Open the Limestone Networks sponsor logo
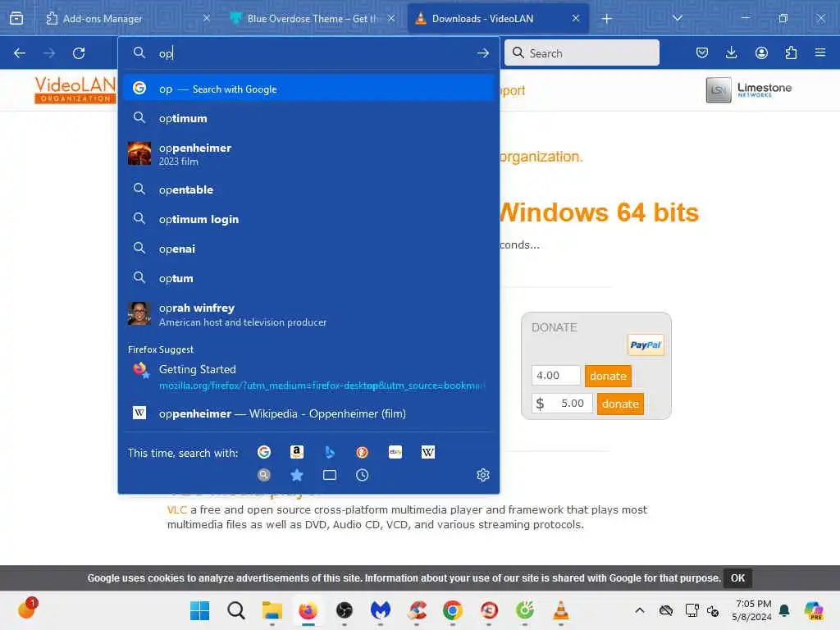Image resolution: width=840 pixels, height=630 pixels. (x=748, y=89)
